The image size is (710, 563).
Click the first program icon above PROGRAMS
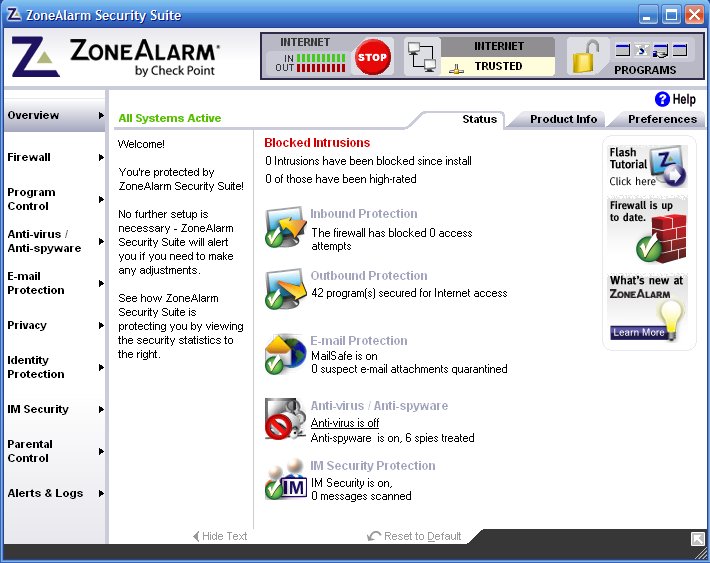tap(623, 50)
